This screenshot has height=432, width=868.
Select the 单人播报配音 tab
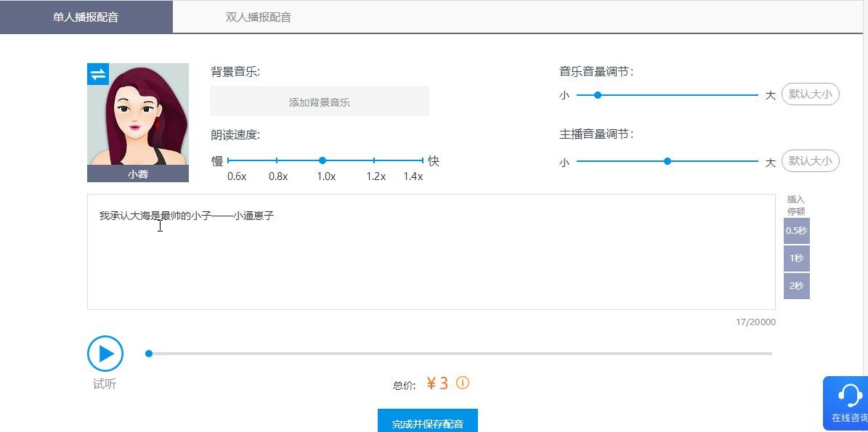point(86,17)
